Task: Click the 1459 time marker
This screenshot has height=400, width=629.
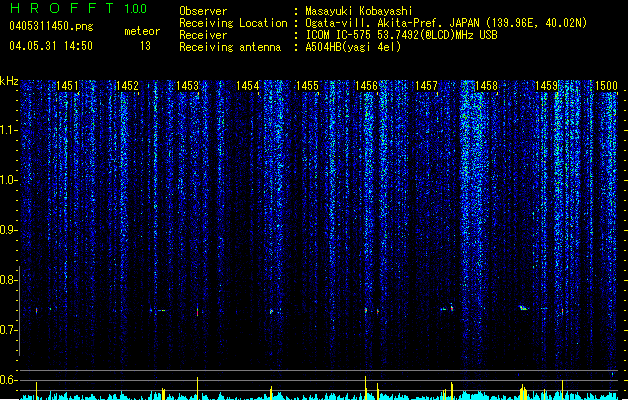Action: pos(546,86)
